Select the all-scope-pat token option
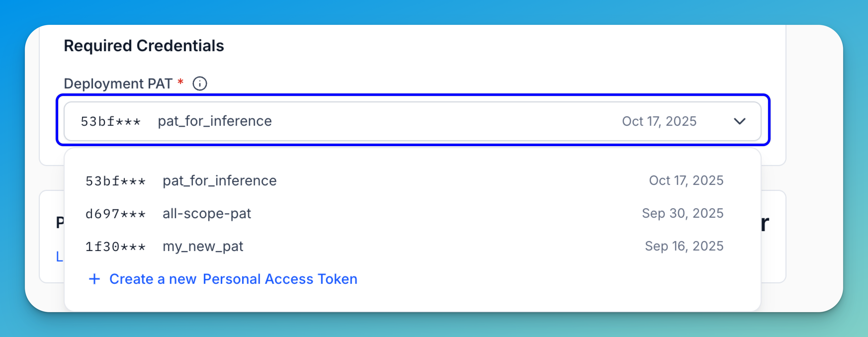 [207, 214]
